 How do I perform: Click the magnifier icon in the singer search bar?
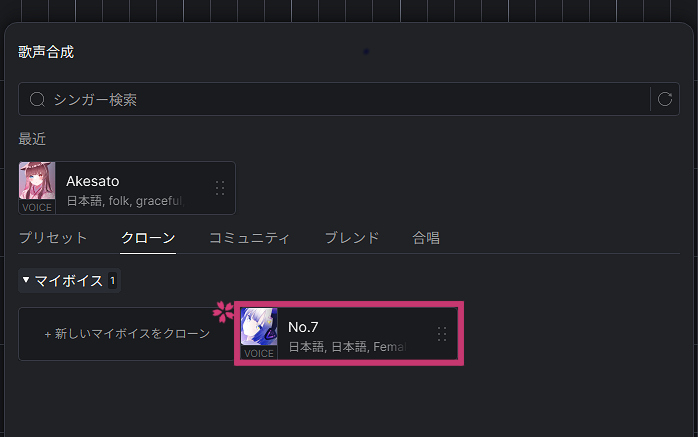(37, 99)
